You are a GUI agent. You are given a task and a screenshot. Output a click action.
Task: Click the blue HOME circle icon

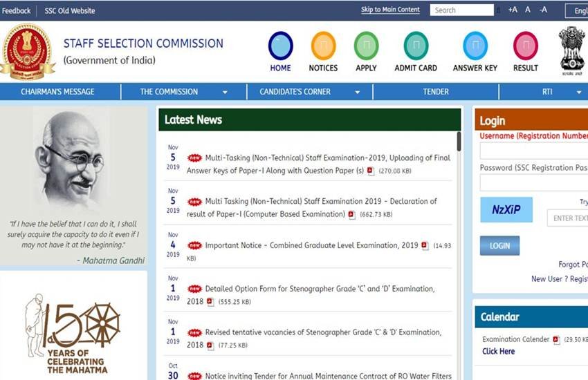pyautogui.click(x=280, y=46)
